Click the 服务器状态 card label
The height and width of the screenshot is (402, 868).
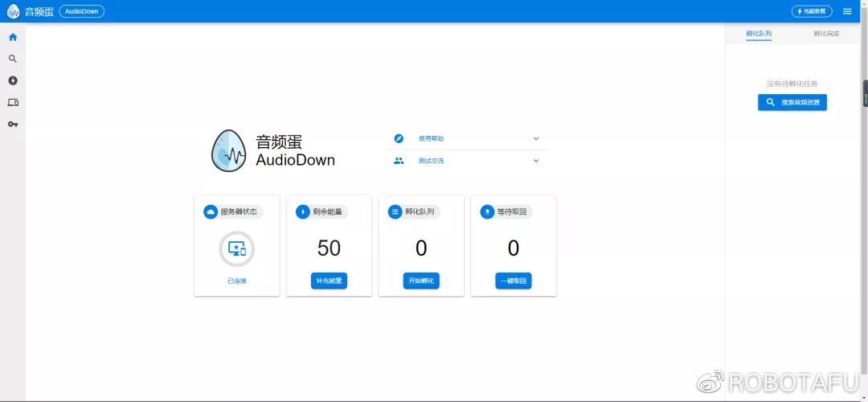pos(239,211)
